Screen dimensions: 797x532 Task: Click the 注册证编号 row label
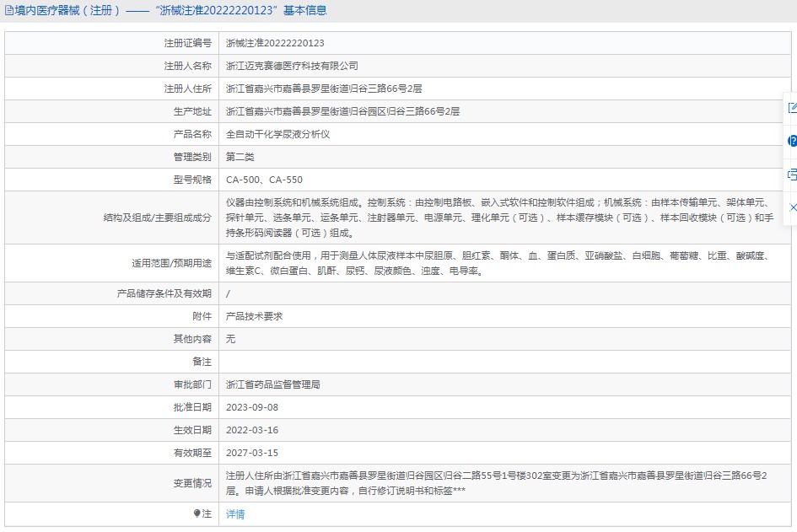pyautogui.click(x=187, y=43)
